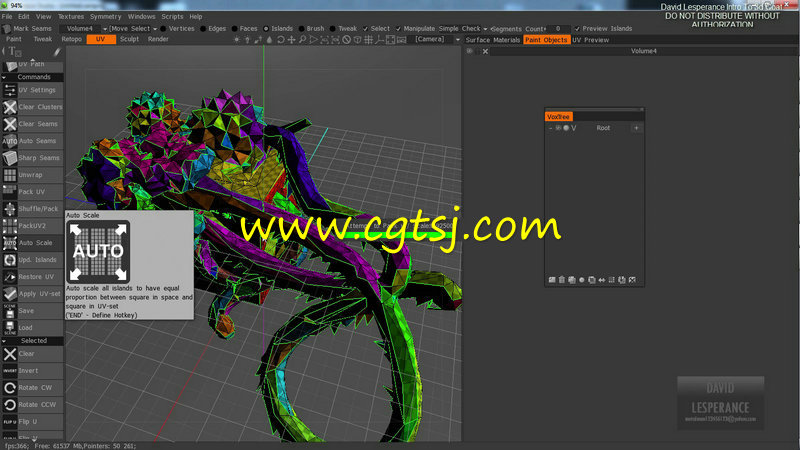The image size is (800, 450).
Task: Click the magnifier zoom icon in viewport toolbar
Action: [303, 39]
